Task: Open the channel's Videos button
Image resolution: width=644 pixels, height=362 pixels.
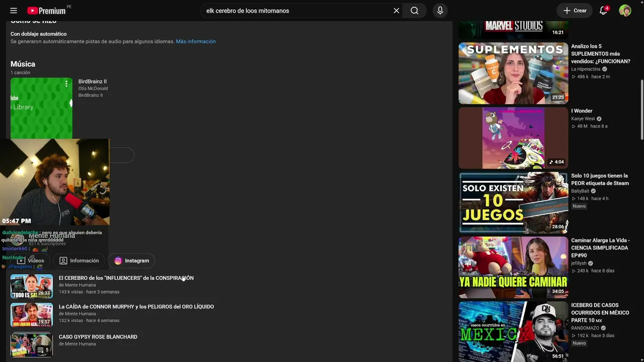Action: pos(31,260)
